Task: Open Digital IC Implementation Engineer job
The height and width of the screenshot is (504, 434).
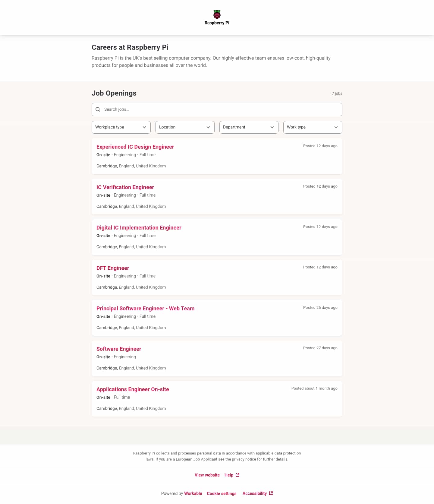Action: pyautogui.click(x=139, y=228)
